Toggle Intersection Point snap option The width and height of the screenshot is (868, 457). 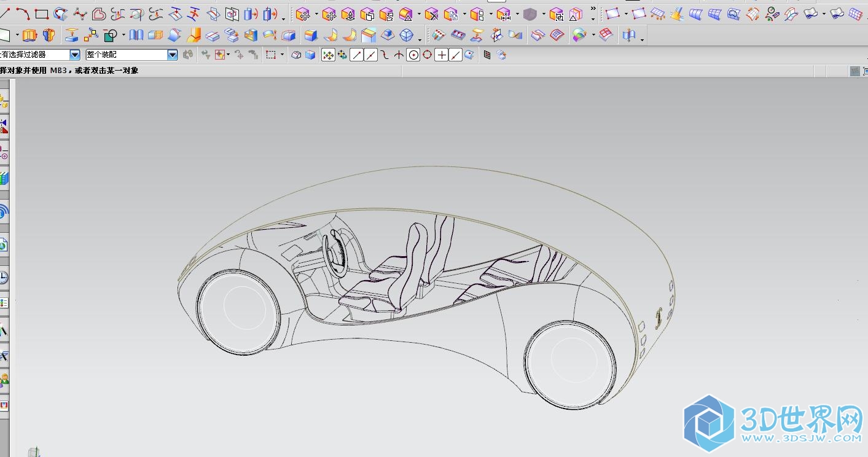pyautogui.click(x=399, y=55)
